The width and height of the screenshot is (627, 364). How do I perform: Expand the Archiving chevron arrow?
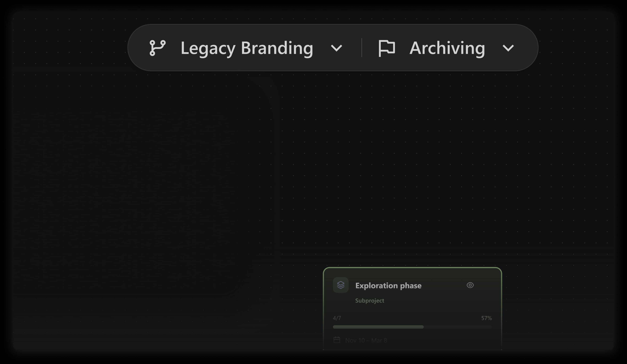point(508,48)
